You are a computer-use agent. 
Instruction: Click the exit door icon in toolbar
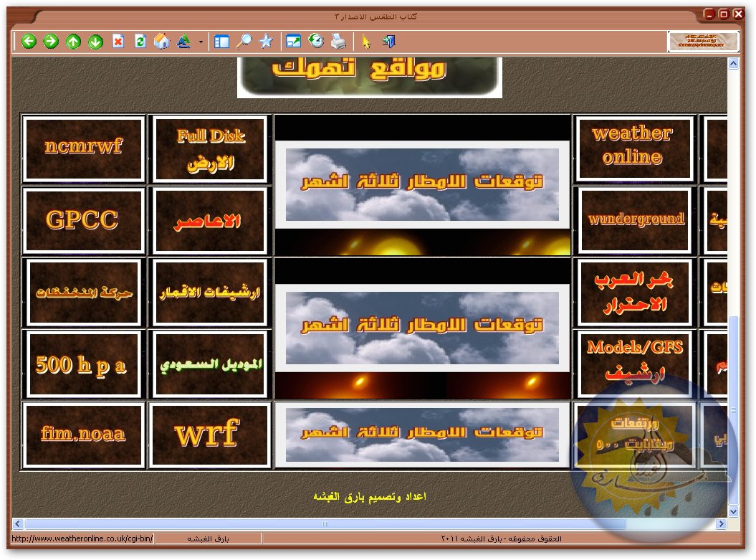click(389, 42)
